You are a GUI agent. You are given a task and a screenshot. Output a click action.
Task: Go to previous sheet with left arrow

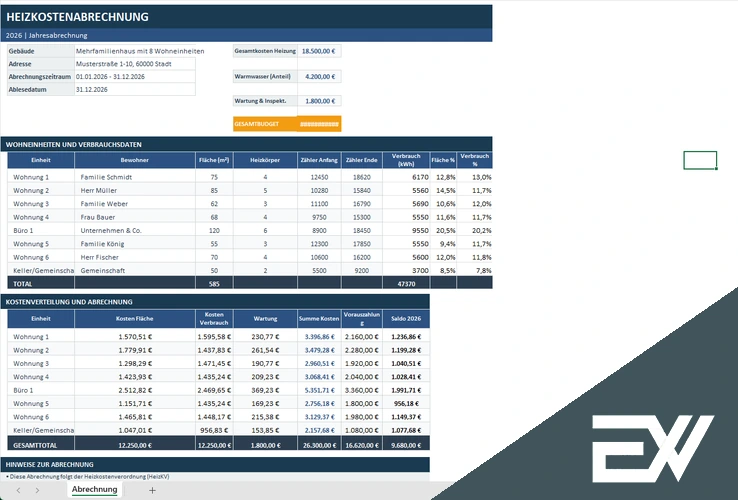coord(18,490)
